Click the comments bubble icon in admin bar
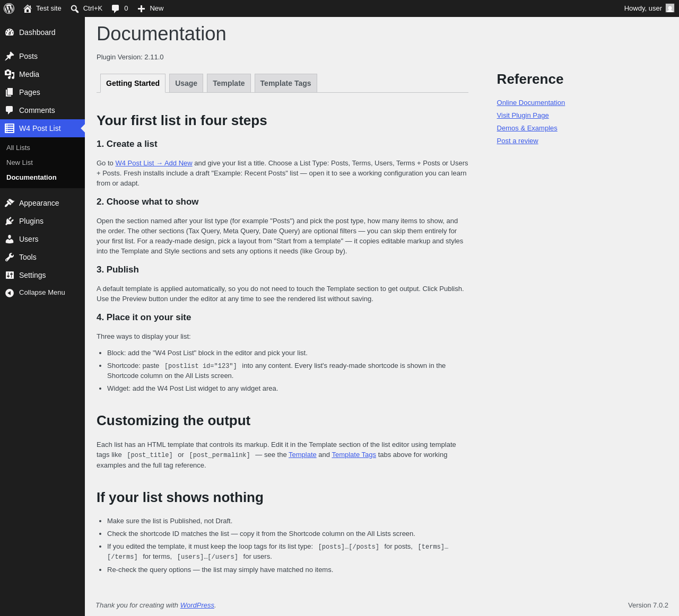Viewport: 679px width, 616px height. (x=116, y=8)
